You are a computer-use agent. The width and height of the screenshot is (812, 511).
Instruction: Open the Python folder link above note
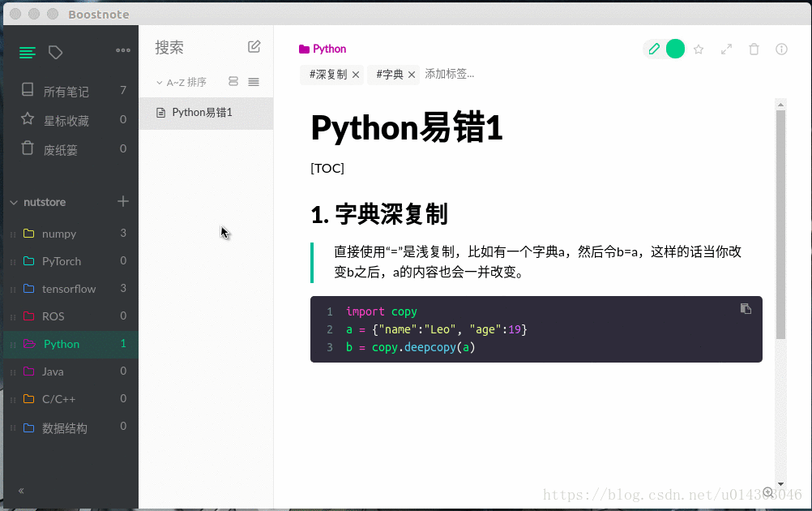click(322, 49)
